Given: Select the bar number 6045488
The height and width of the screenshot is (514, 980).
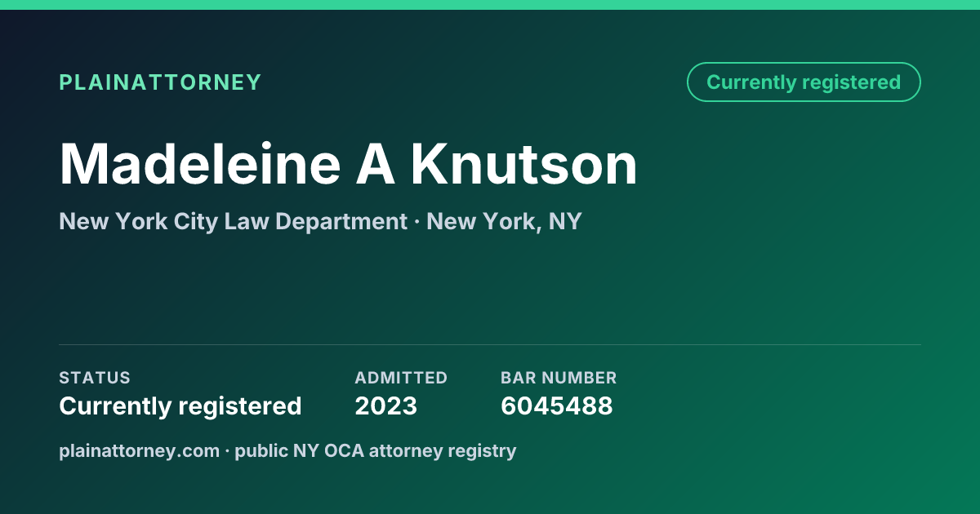Looking at the screenshot, I should [556, 405].
